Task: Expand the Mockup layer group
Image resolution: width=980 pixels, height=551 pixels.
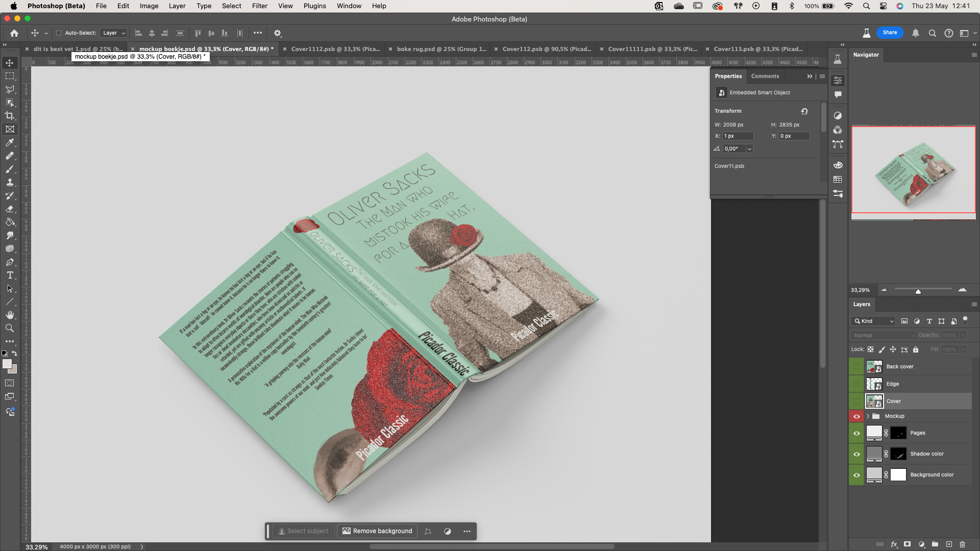Action: [x=868, y=416]
